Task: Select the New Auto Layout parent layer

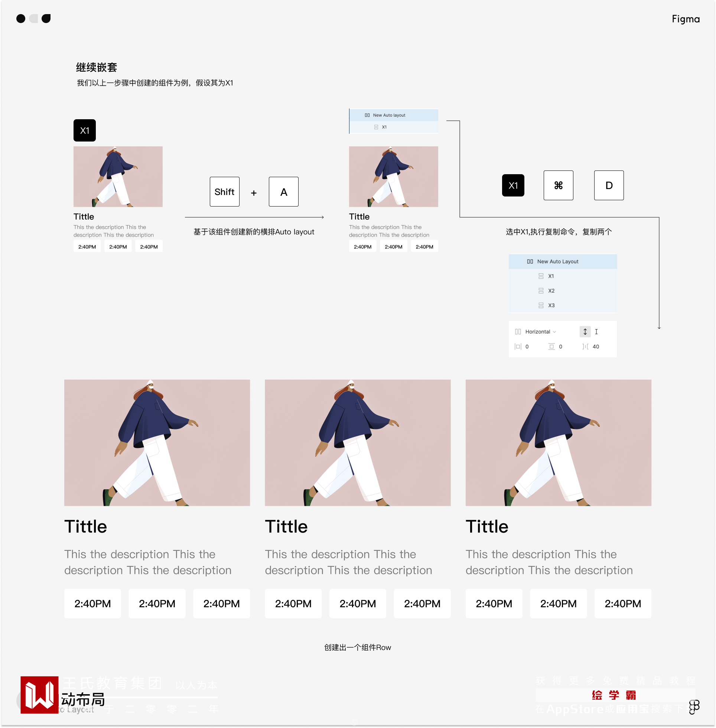Action: coord(557,261)
